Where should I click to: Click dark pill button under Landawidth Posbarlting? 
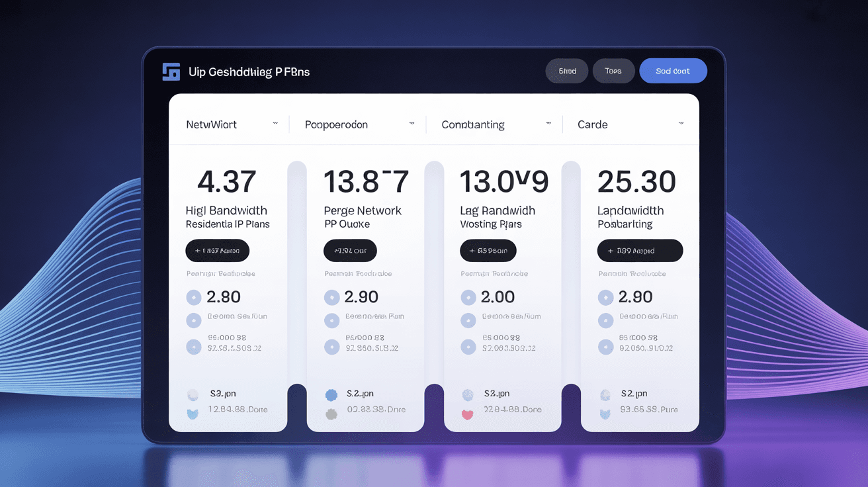point(640,251)
